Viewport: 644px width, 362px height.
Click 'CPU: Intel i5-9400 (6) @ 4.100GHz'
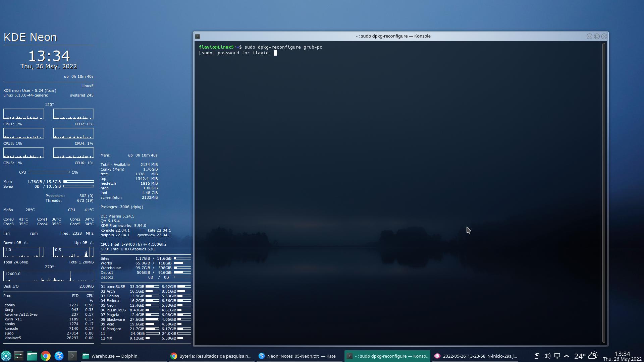[133, 244]
